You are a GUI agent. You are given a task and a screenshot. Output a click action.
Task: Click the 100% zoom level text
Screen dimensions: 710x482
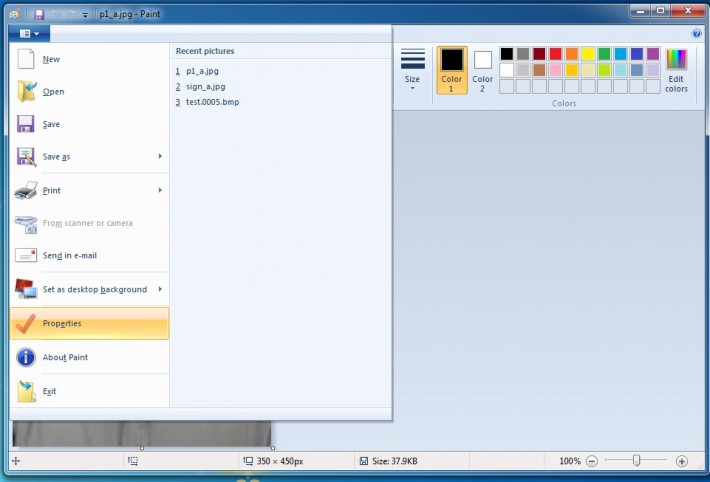point(570,461)
